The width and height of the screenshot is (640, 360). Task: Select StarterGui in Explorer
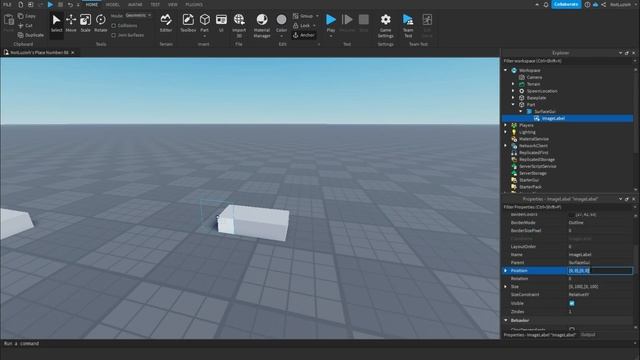(529, 180)
